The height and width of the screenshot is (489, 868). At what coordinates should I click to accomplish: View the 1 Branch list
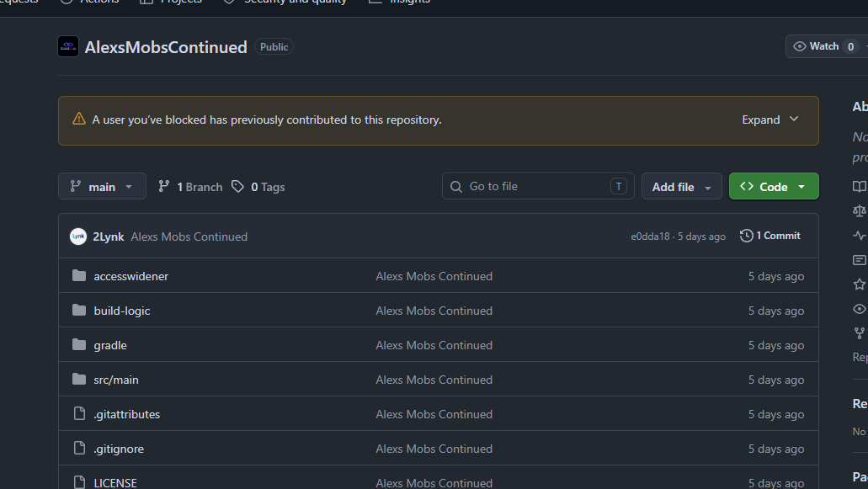tap(190, 187)
